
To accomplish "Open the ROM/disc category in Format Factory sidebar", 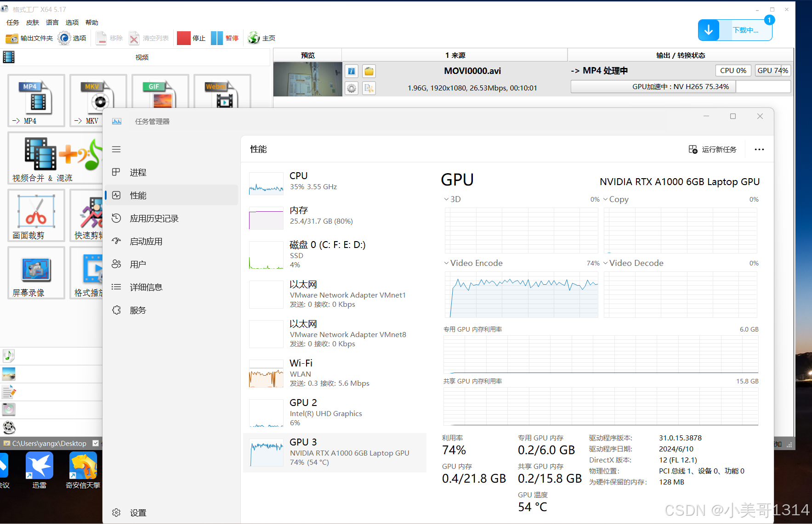I will [x=9, y=409].
